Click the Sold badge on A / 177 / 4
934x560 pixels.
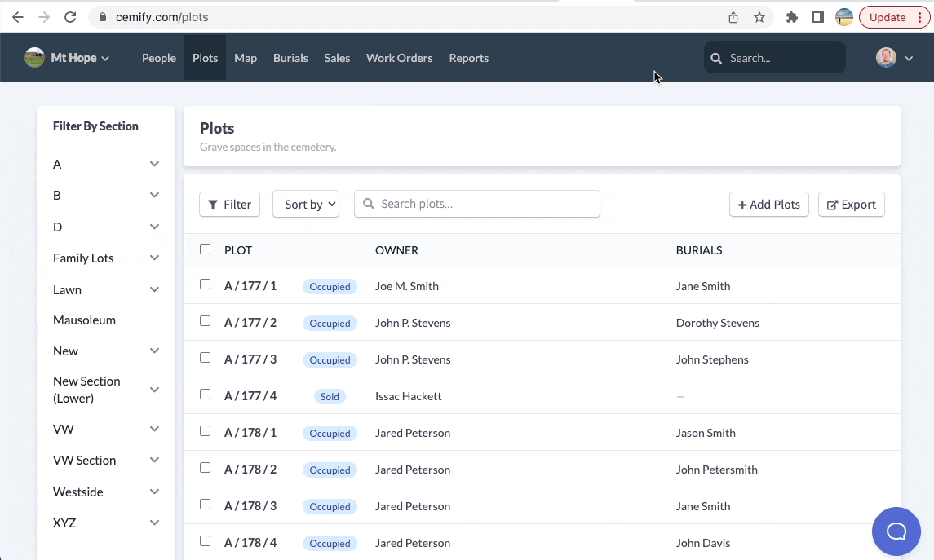pos(330,396)
